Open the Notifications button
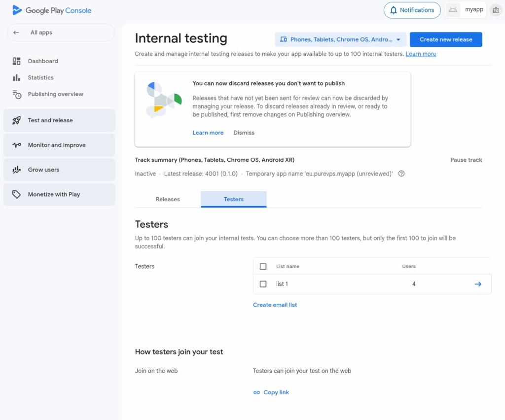Viewport: 505px width, 420px height. coord(412,10)
